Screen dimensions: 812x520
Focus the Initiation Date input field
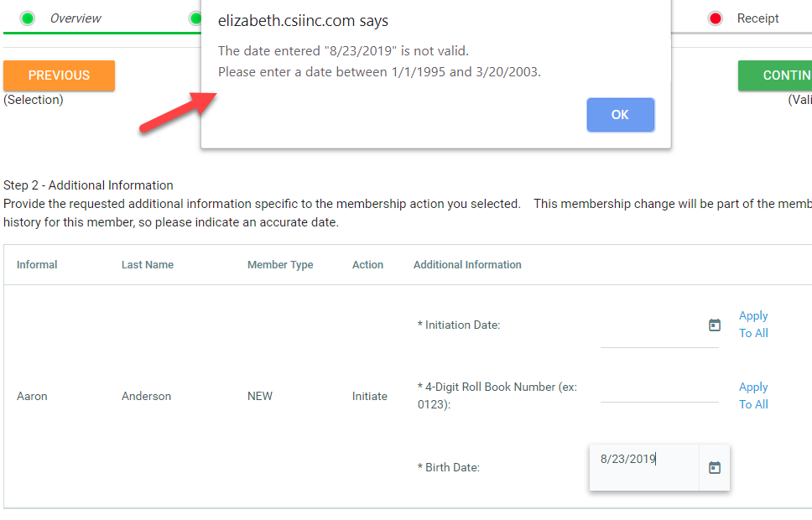click(650, 334)
